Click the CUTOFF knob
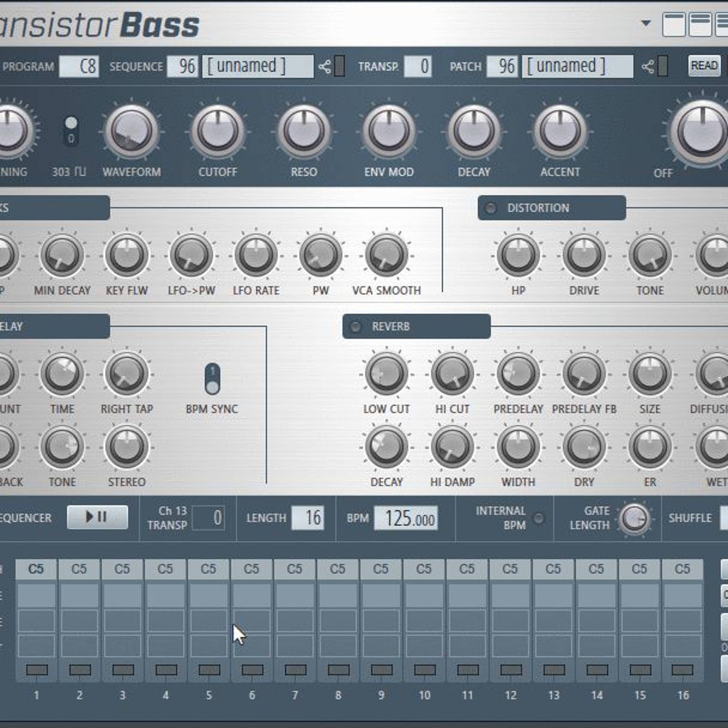Viewport: 728px width, 728px height. [217, 132]
